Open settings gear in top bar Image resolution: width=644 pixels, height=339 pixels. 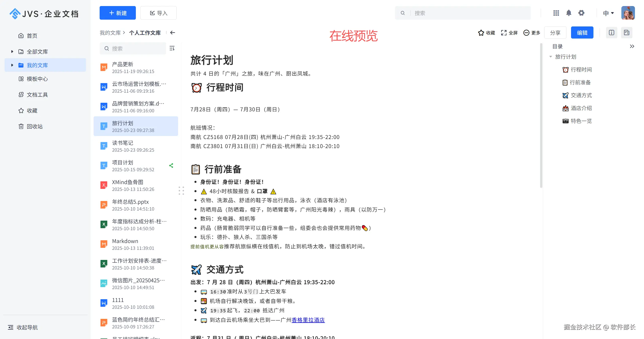(x=581, y=13)
